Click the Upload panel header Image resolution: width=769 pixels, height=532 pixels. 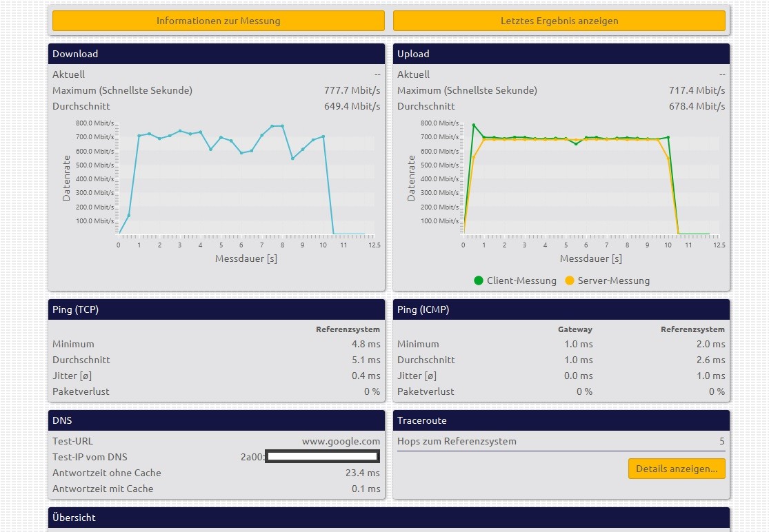[561, 54]
